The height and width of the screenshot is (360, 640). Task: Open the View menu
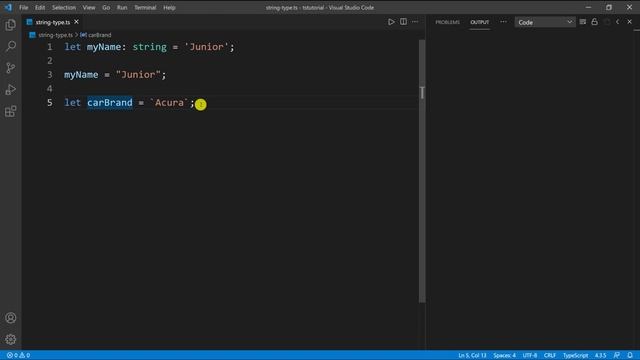(89, 7)
